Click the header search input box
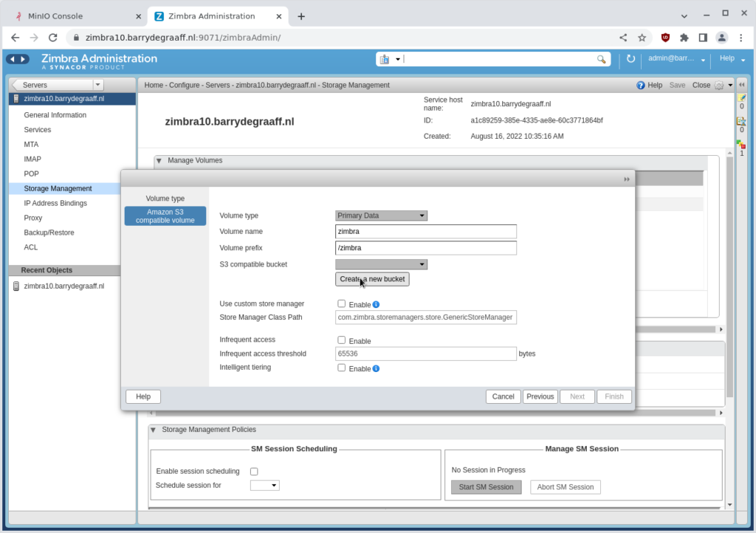The height and width of the screenshot is (533, 756). pos(499,59)
